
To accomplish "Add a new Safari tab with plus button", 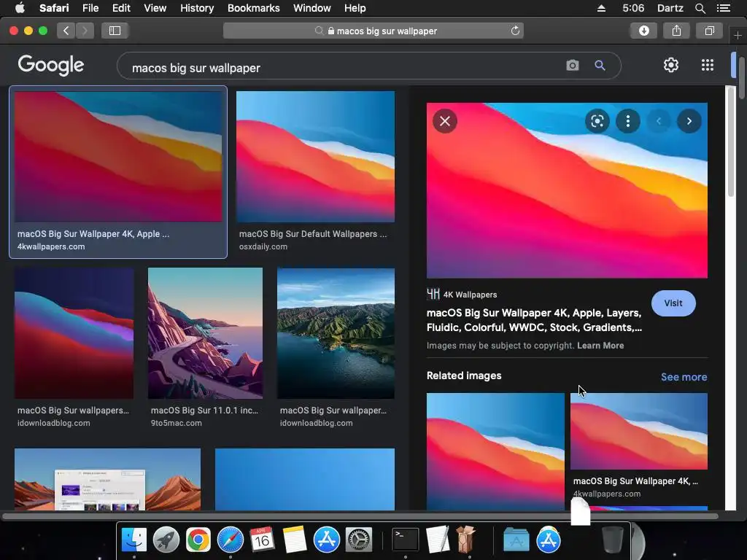I will coord(738,35).
